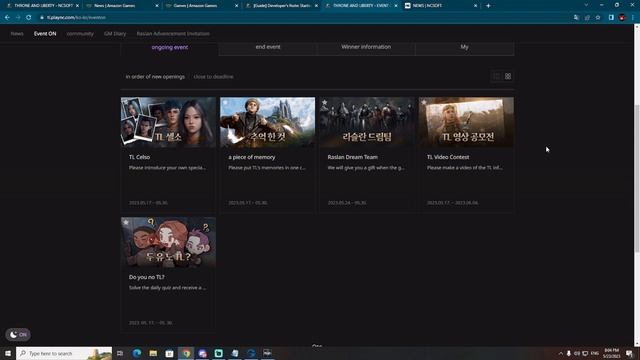Reload the current page
Image resolution: width=640 pixels, height=360 pixels.
(29, 18)
